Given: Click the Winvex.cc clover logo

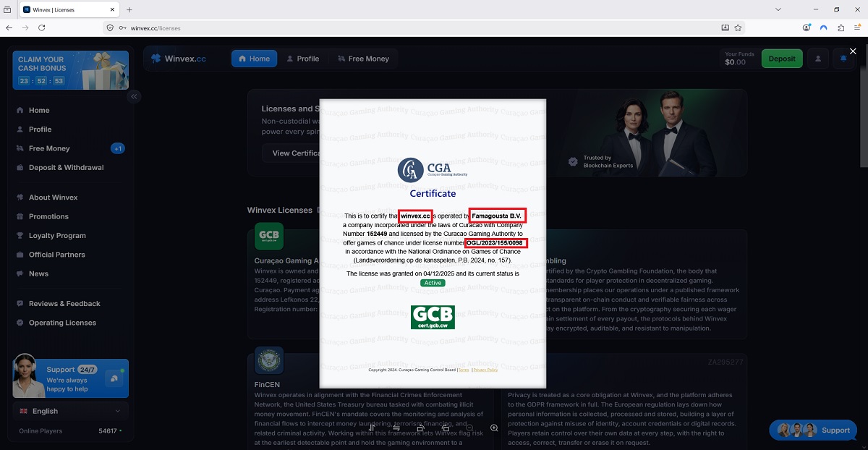Looking at the screenshot, I should 179,59.
